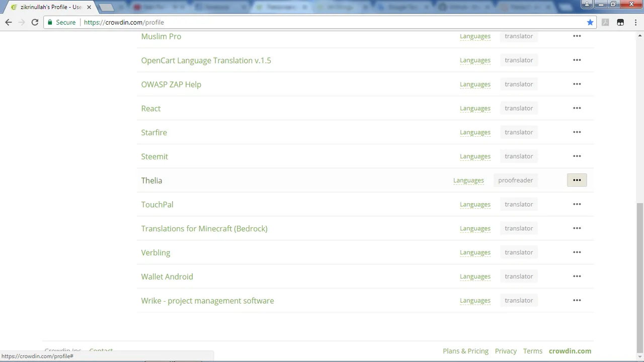Open the three-dot menu for Steemit
Viewport: 644px width, 362px height.
point(577,156)
